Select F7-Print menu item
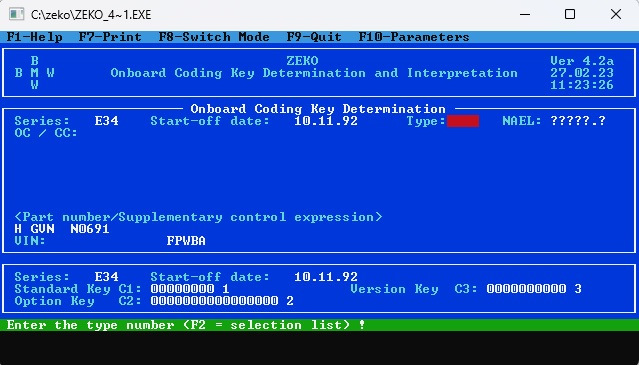Image resolution: width=639 pixels, height=365 pixels. pos(110,37)
